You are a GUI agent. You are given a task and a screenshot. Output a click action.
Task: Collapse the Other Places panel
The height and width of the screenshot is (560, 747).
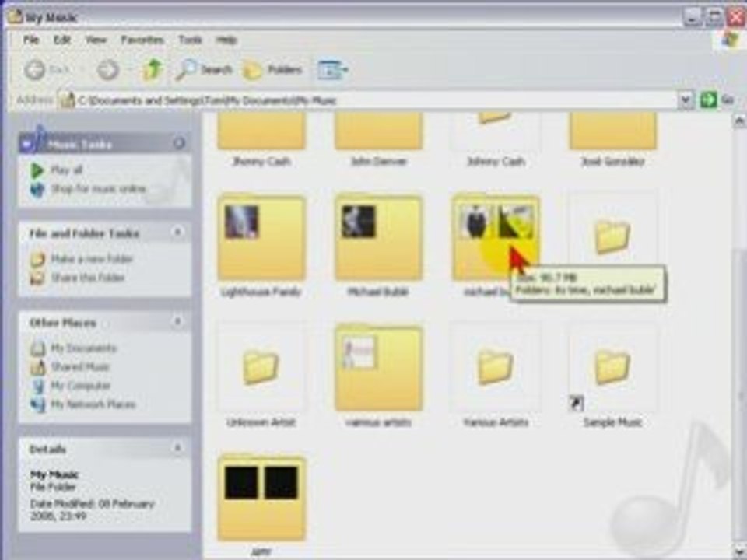pyautogui.click(x=177, y=322)
